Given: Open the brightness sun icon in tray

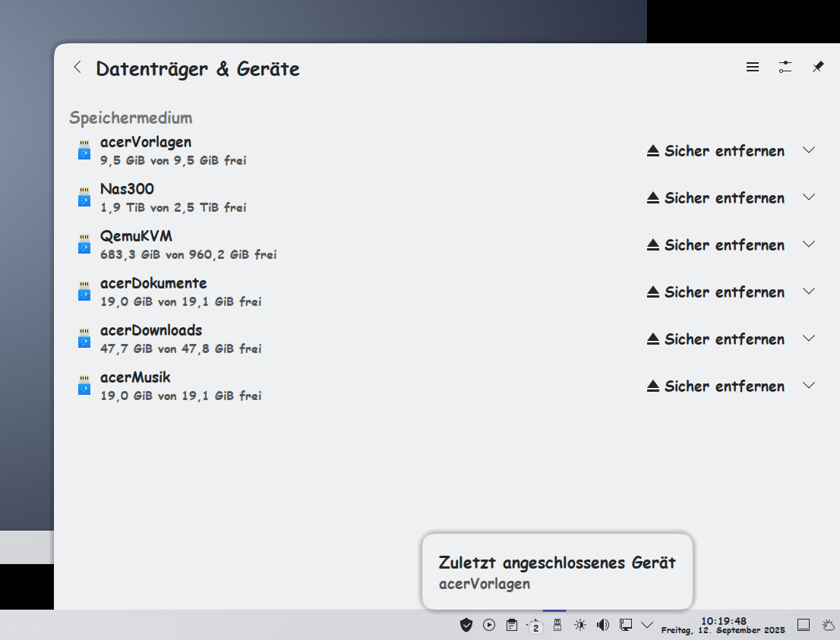Looking at the screenshot, I should (580, 625).
